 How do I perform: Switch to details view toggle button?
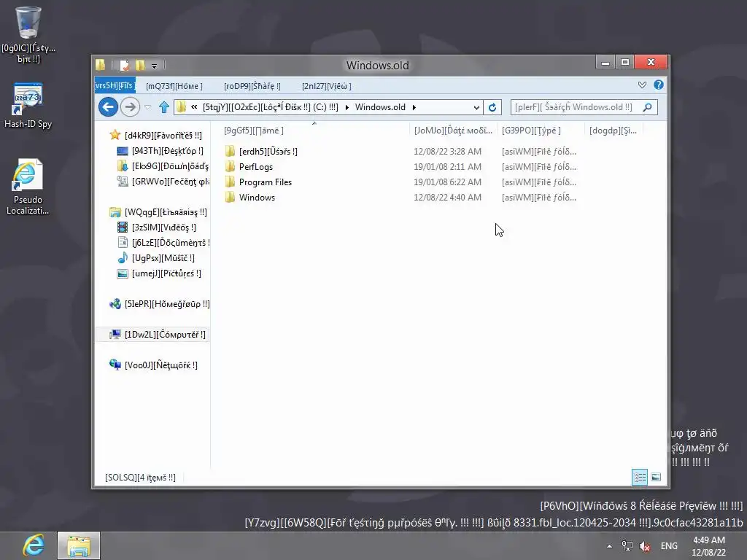point(639,477)
